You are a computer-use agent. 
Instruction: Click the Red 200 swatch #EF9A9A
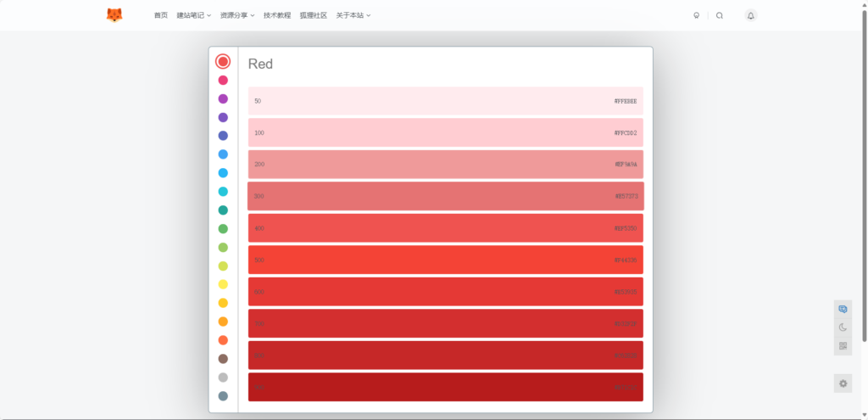pyautogui.click(x=446, y=165)
